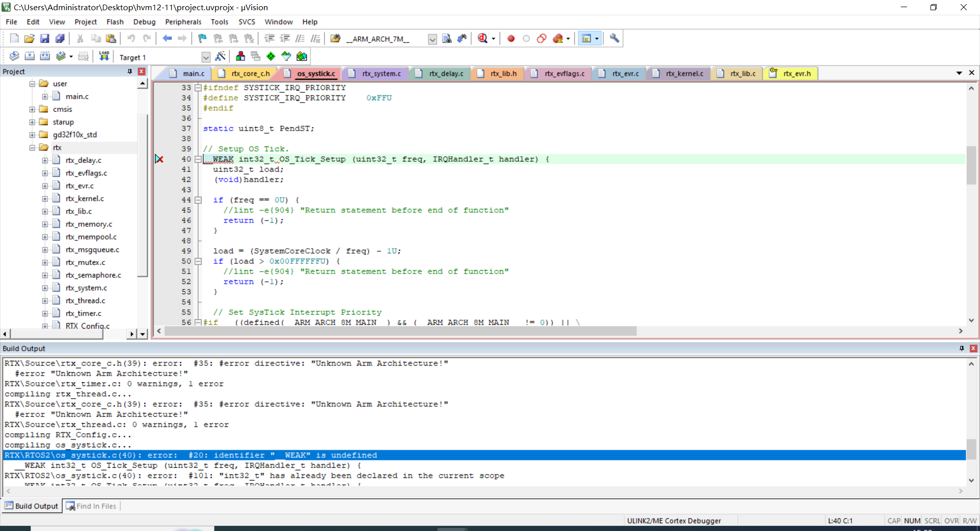Click the Select Software Packs icon
This screenshot has height=531, width=980.
tap(286, 56)
